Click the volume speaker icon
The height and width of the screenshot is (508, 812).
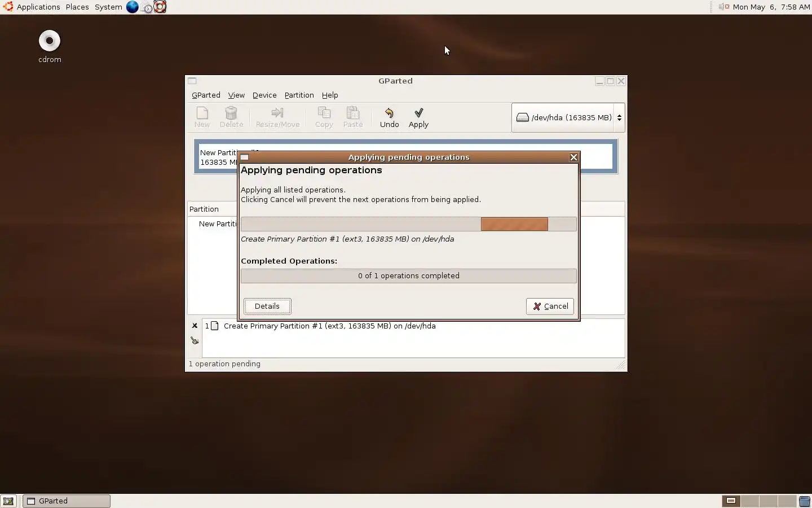[723, 7]
